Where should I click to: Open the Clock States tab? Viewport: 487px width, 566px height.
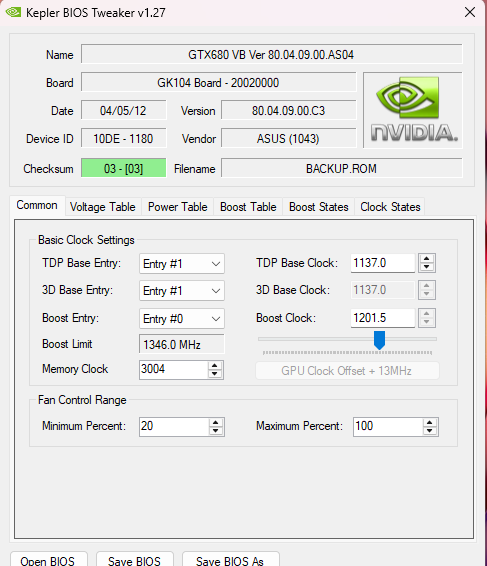(x=390, y=207)
